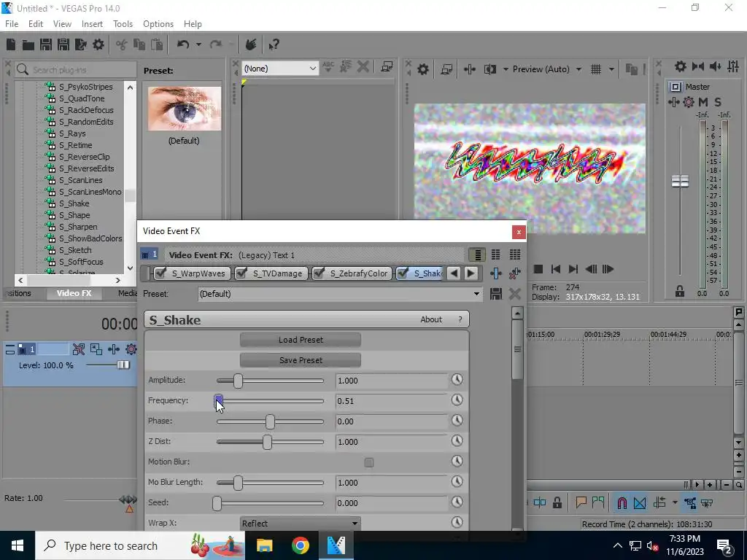Click the Undo arrow icon

click(183, 44)
